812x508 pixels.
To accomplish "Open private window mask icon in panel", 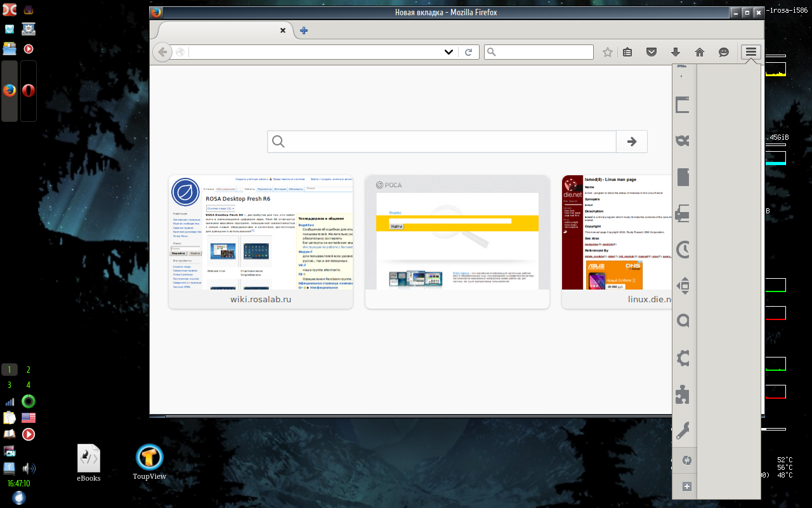I will (683, 141).
